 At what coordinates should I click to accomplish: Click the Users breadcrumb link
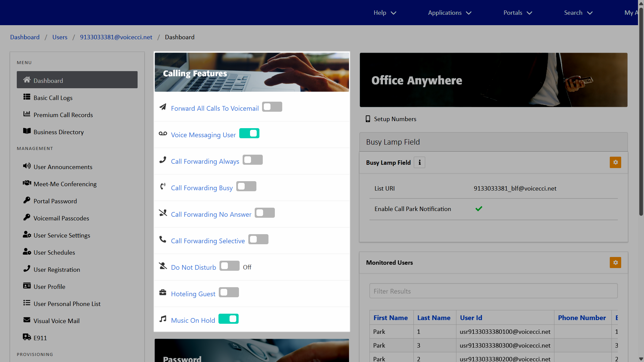click(60, 37)
